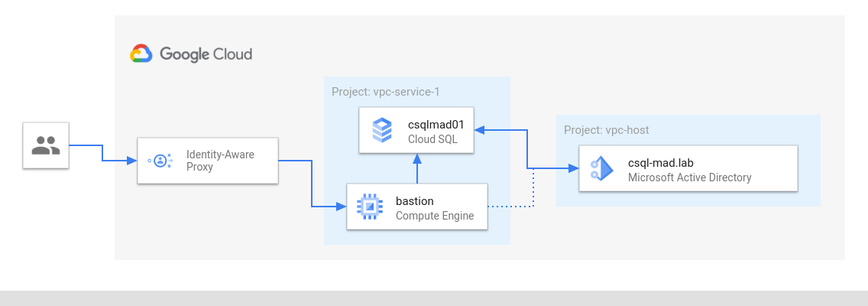Click the users group icon
868x306 pixels.
coord(45,145)
